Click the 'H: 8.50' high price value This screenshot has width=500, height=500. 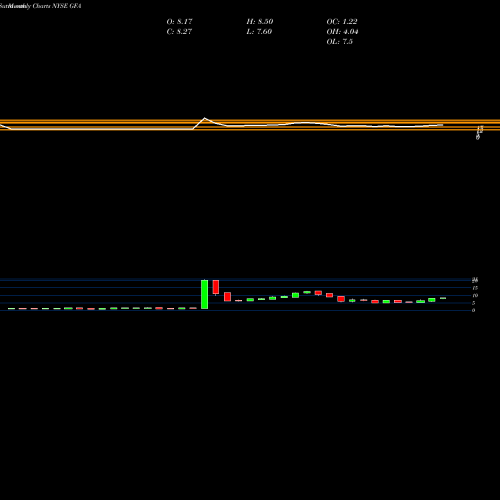coord(260,22)
